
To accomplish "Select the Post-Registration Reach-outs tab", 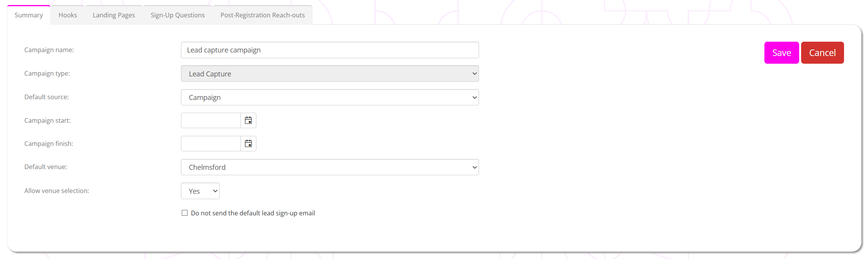I will click(x=263, y=15).
